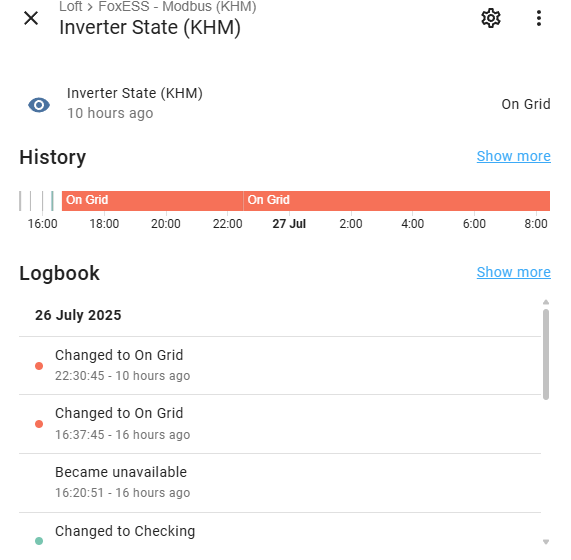Open the three-dot overflow menu
This screenshot has width=571, height=560.
coord(539,18)
